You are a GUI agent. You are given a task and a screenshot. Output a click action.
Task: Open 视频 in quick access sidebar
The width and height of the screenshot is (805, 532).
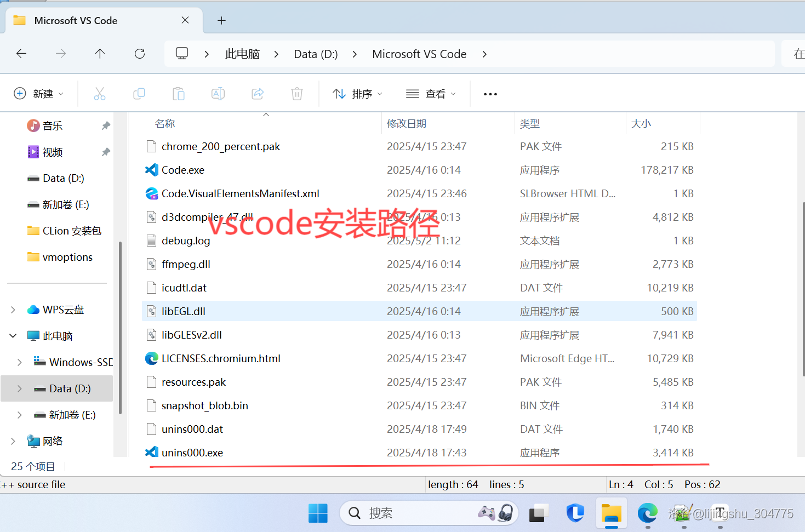[x=53, y=152]
